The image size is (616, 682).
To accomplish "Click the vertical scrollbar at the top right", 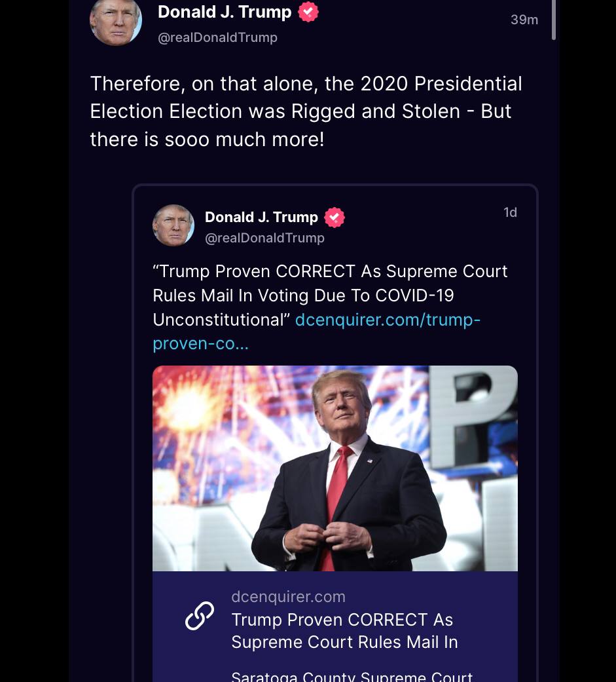I will pos(554,20).
